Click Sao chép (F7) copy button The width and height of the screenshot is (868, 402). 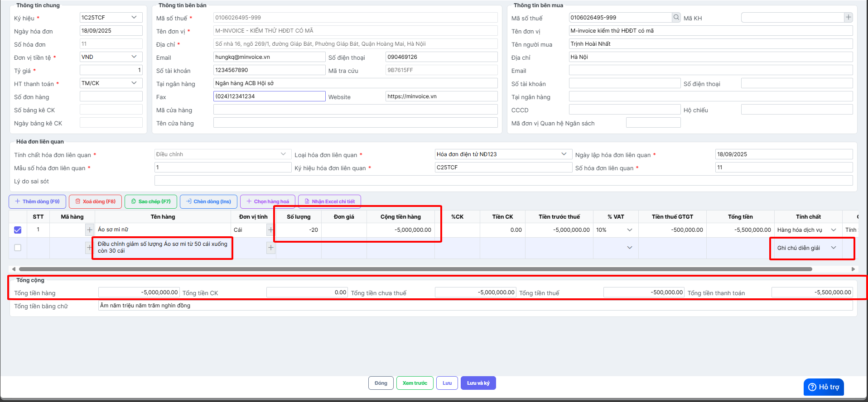tap(150, 201)
